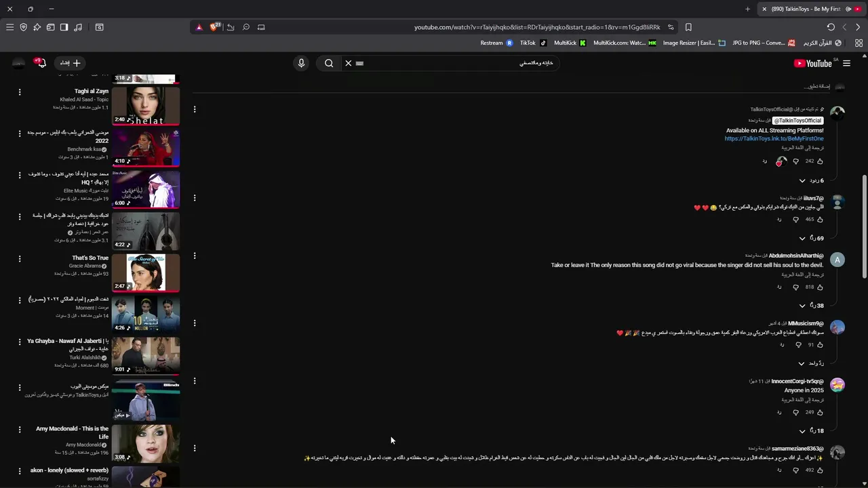Open the notifications bell with 9+ badge

tap(41, 63)
